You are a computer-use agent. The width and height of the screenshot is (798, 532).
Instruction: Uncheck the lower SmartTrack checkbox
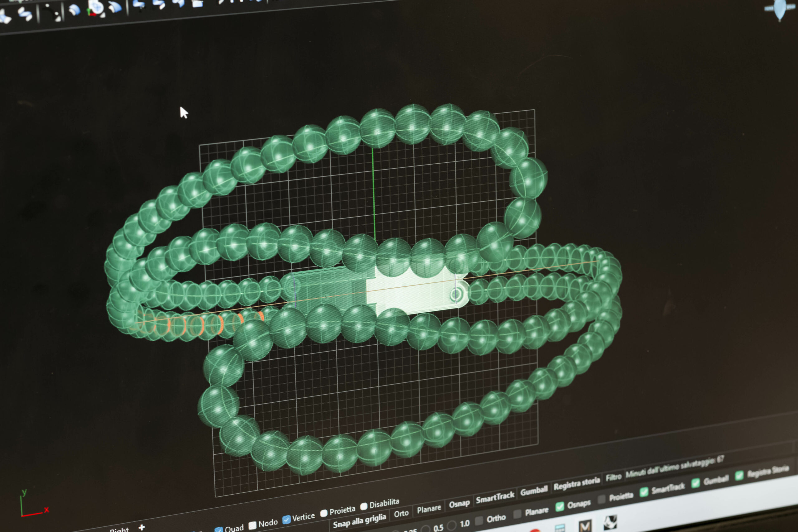pos(644,491)
